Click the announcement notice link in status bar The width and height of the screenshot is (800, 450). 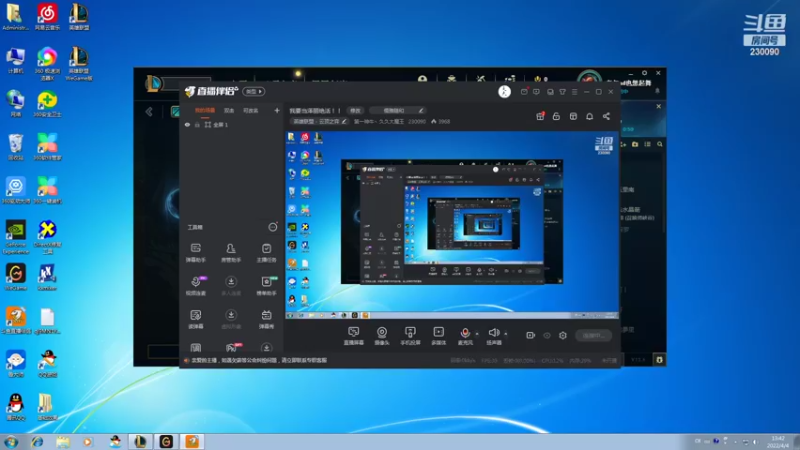point(259,360)
